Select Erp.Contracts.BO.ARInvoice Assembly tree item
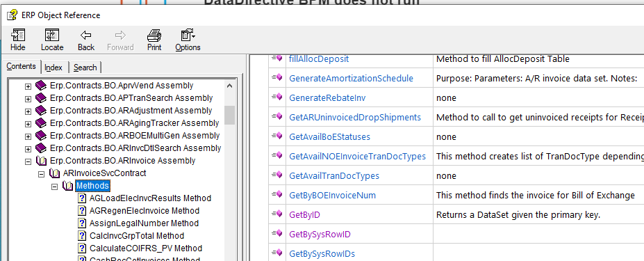 (123, 161)
